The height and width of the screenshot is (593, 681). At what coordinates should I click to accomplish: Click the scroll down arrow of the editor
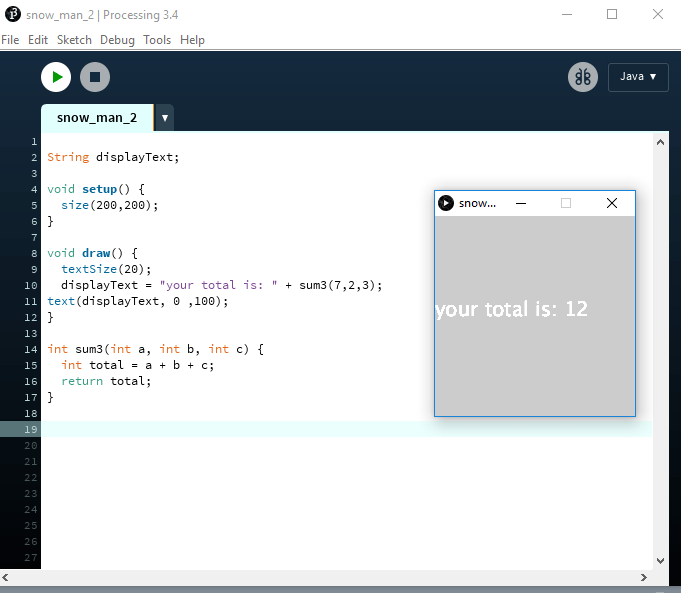660,560
